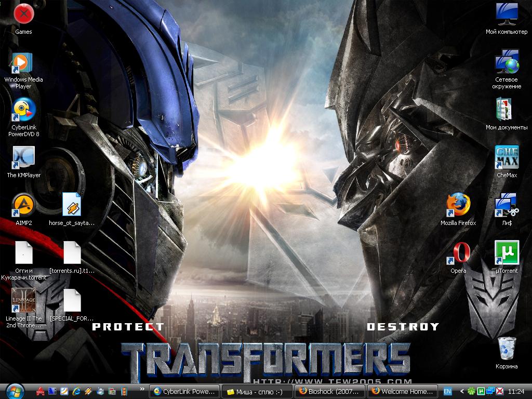Screen dimensions: 532x399
Task: Open The KMPlayer shortcut
Action: 23,158
